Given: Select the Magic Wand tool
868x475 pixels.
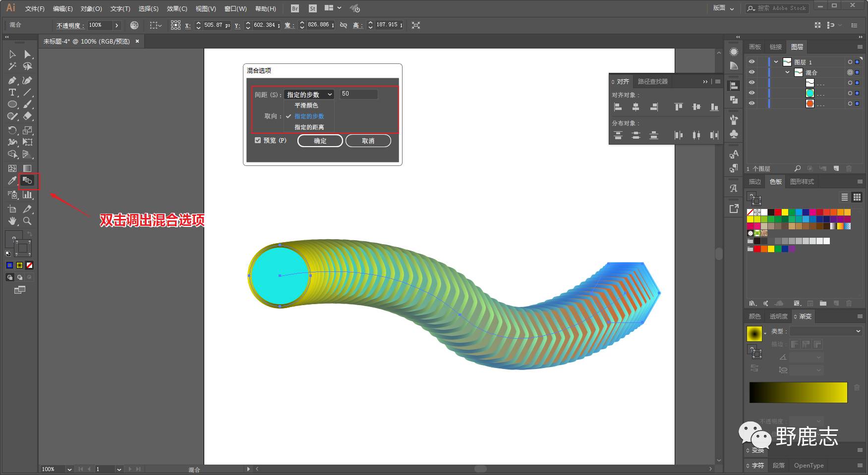Looking at the screenshot, I should 12,66.
